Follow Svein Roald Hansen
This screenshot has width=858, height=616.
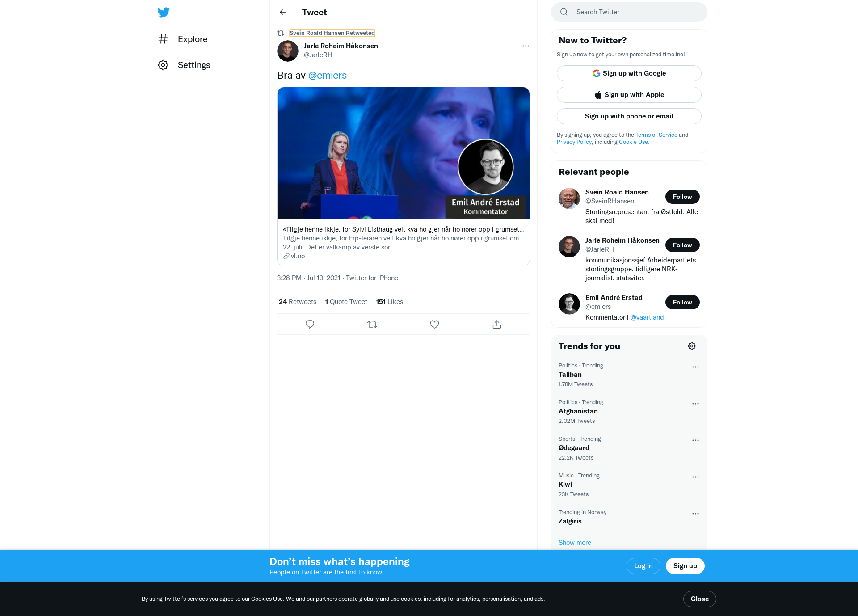tap(682, 197)
